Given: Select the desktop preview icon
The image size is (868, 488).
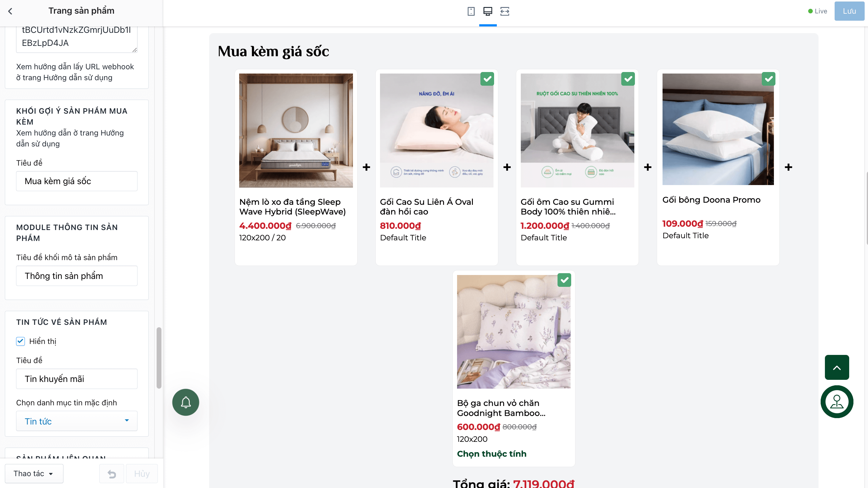Looking at the screenshot, I should pyautogui.click(x=488, y=11).
